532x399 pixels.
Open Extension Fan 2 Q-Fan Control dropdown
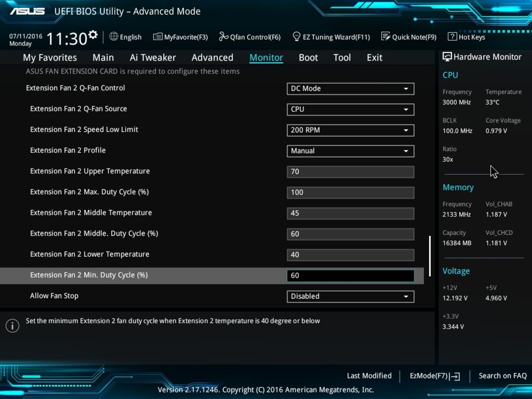point(350,89)
